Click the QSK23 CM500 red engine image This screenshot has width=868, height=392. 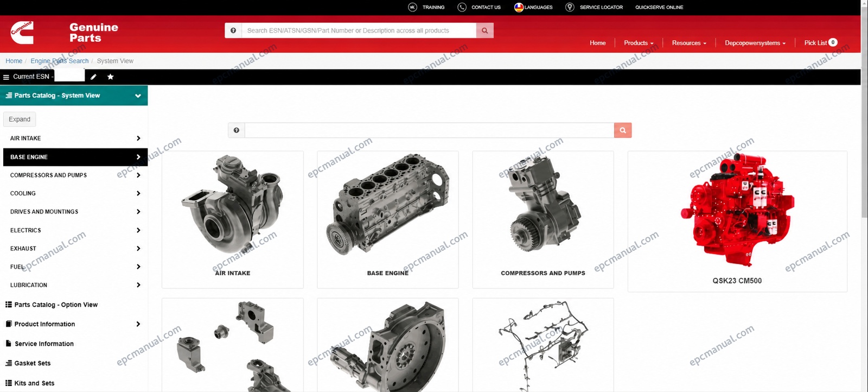pos(737,211)
